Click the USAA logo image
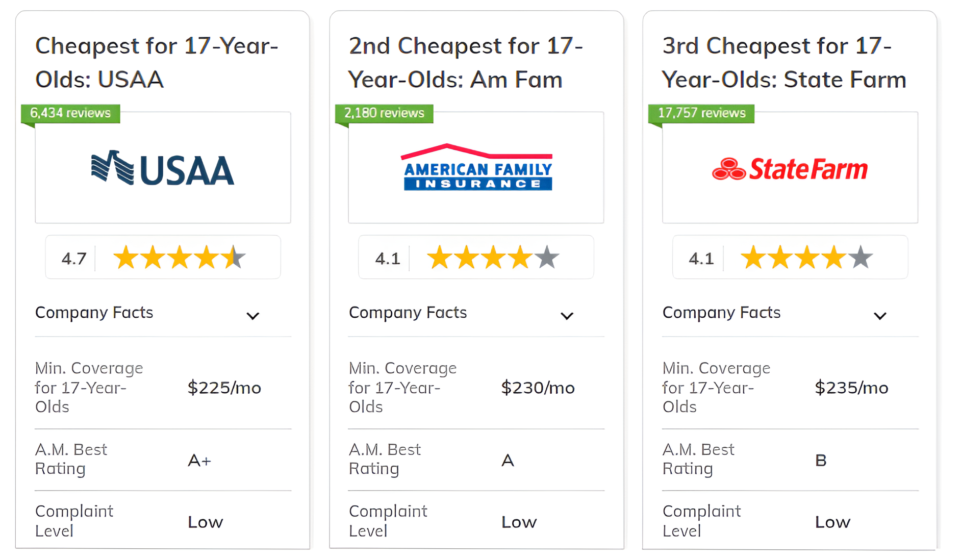This screenshot has height=560, width=961. tap(163, 169)
